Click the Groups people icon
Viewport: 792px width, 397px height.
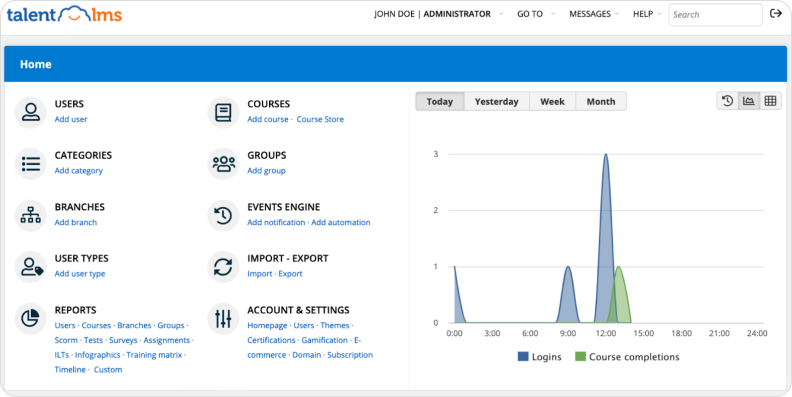click(223, 164)
